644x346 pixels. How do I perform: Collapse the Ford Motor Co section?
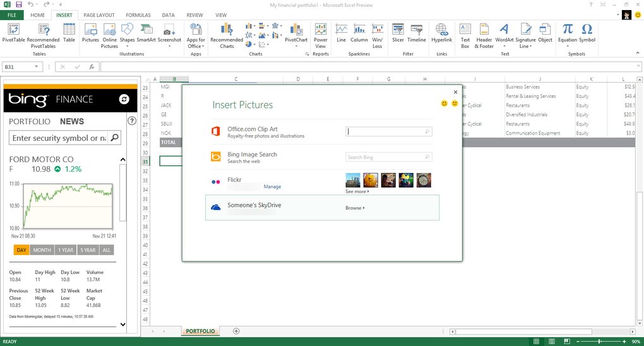pos(123,160)
